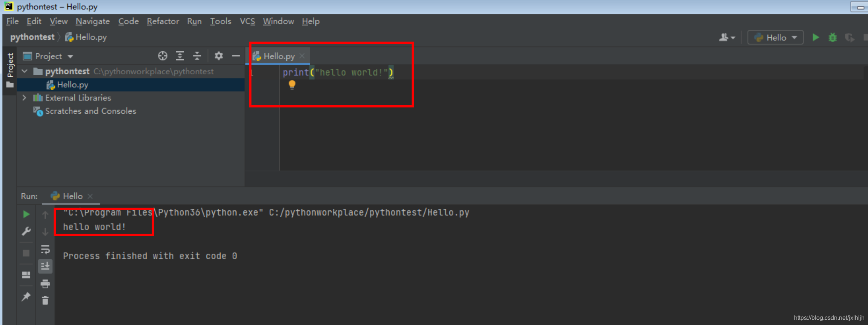Collapse all in Project panel

coord(197,56)
